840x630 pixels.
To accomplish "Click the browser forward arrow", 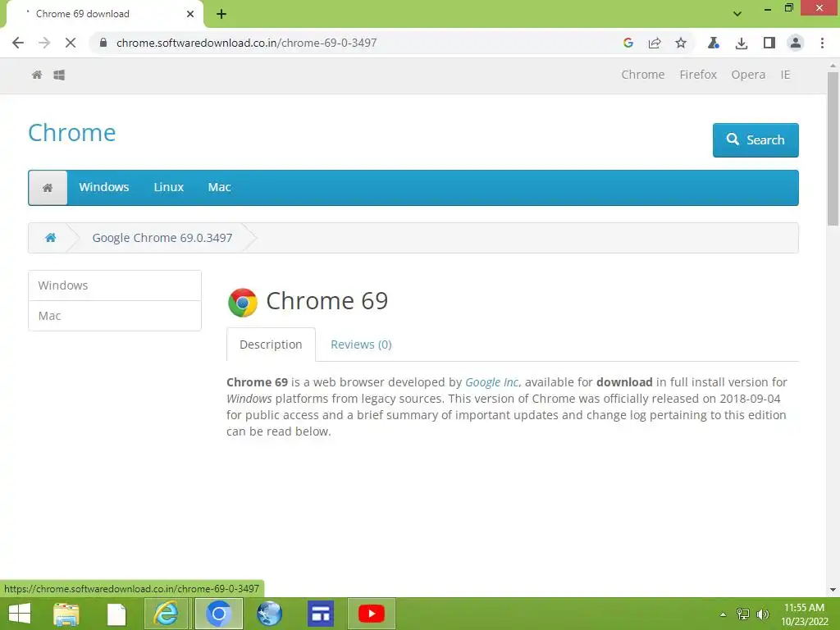I will click(44, 43).
